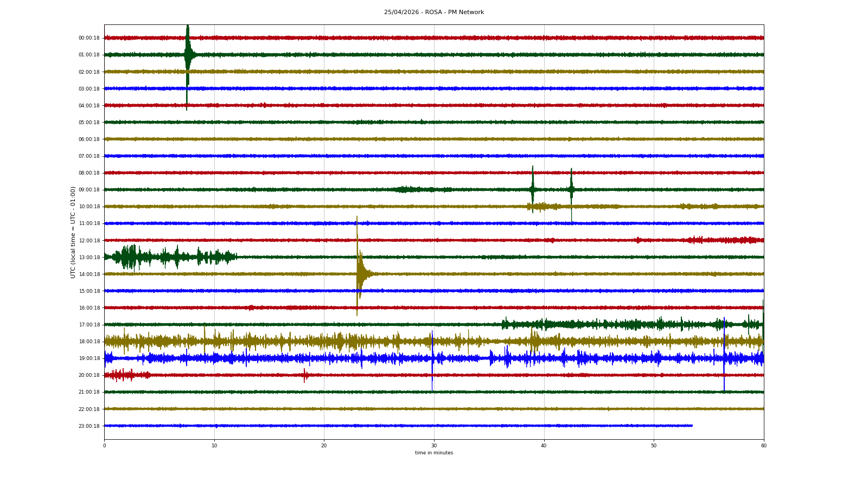Image resolution: width=868 pixels, height=488 pixels.
Task: Click the noisy burst at start of 13:00:18 trace
Action: coord(129,257)
